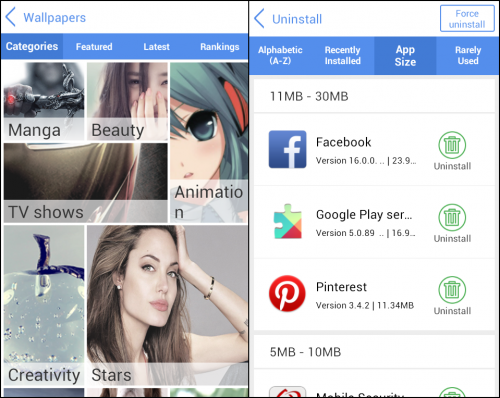The width and height of the screenshot is (500, 398).
Task: Switch to the Featured tab
Action: pos(94,46)
